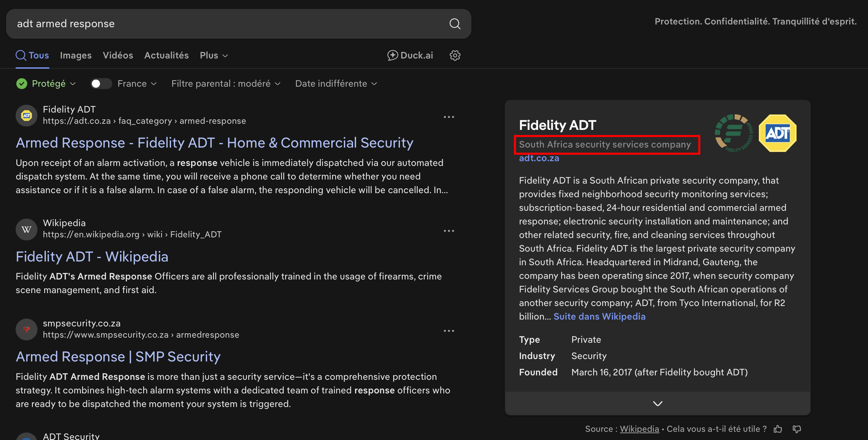Viewport: 868px width, 440px height.
Task: Click the thumbs down feedback icon
Action: tap(797, 429)
